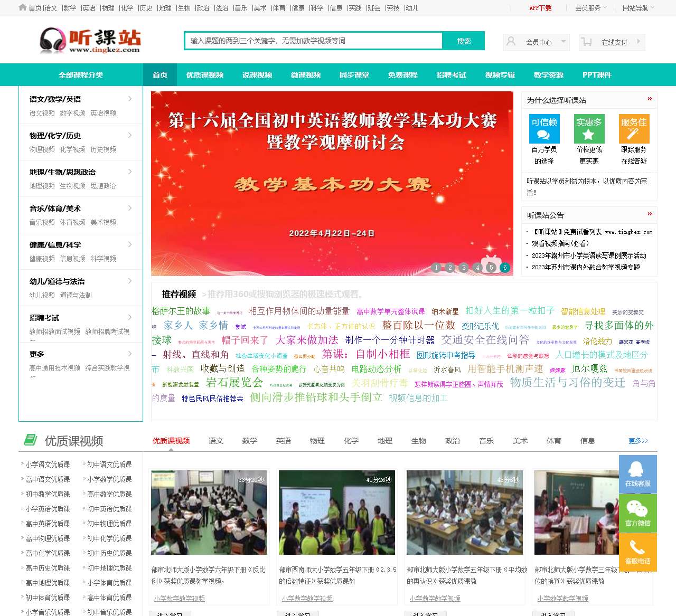
Task: Click the green book icon beside 优质课视频
Action: tap(31, 439)
